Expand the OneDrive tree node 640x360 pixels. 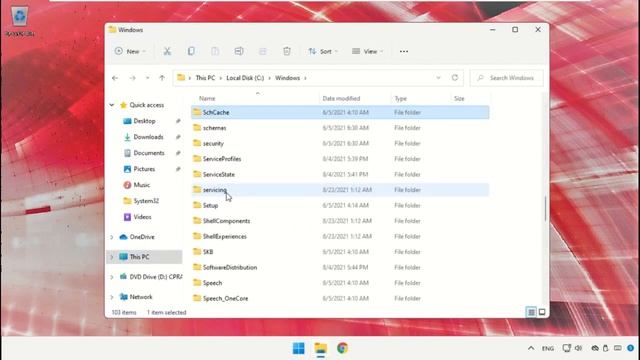pyautogui.click(x=111, y=237)
